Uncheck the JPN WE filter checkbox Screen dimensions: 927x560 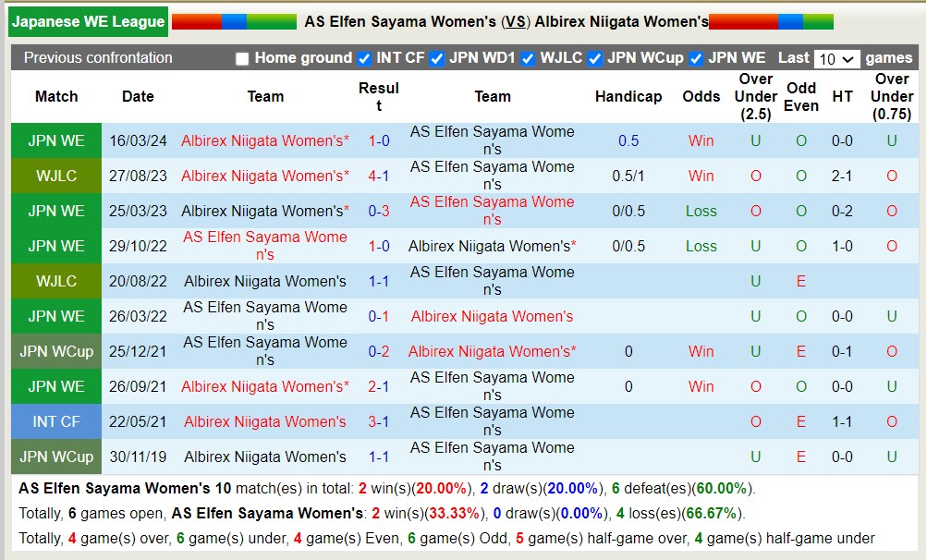(696, 58)
